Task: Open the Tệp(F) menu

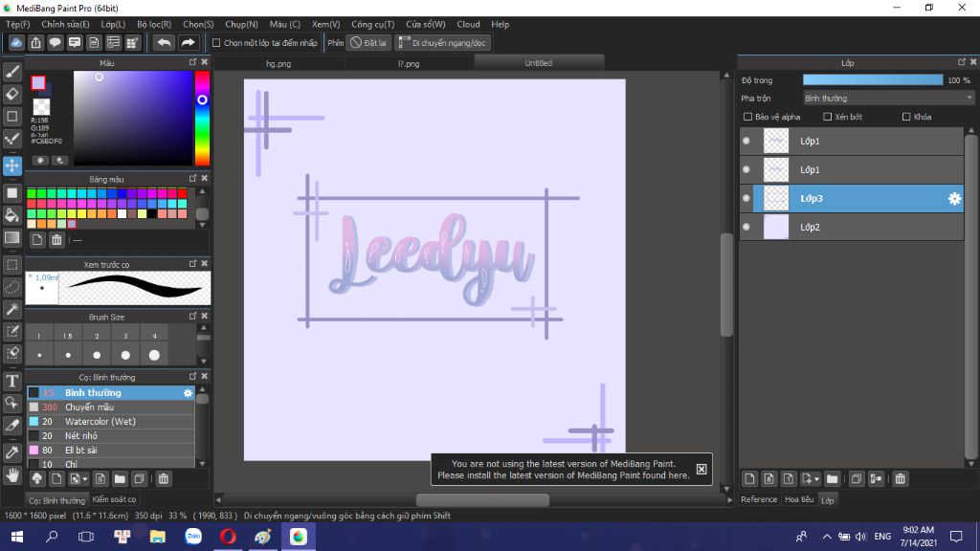Action: pyautogui.click(x=17, y=24)
